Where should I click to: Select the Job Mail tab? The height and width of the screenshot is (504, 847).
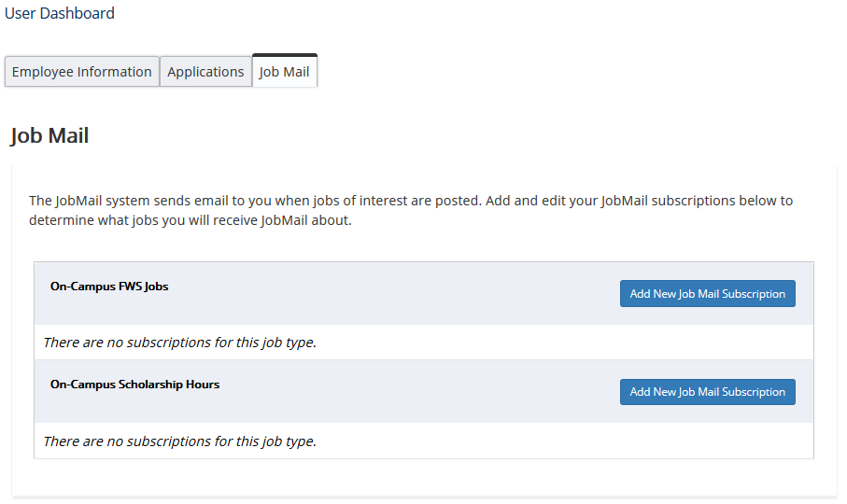pos(285,72)
